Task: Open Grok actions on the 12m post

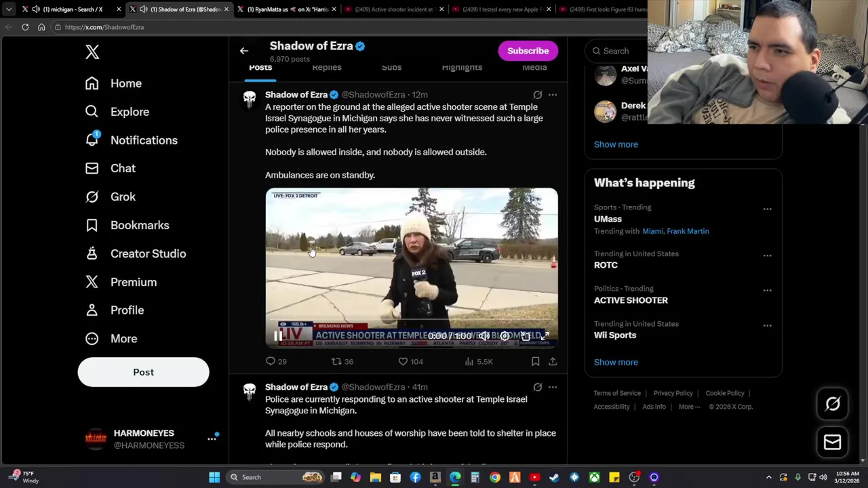Action: click(537, 95)
